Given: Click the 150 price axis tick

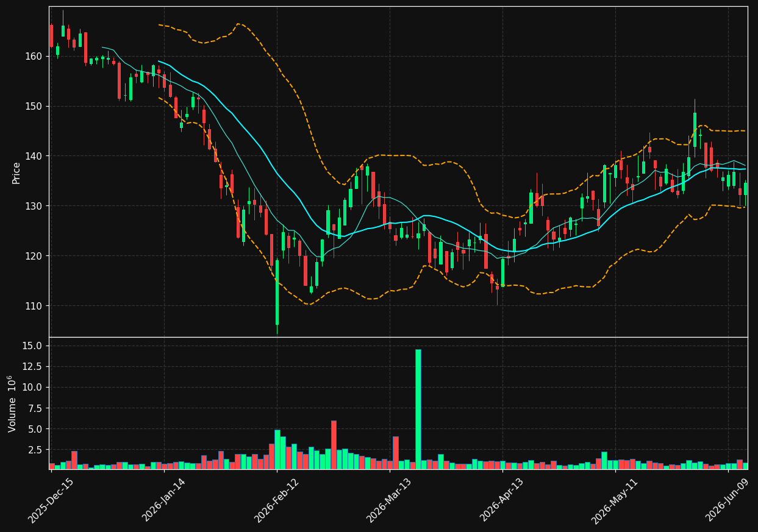Looking at the screenshot, I should coord(34,106).
